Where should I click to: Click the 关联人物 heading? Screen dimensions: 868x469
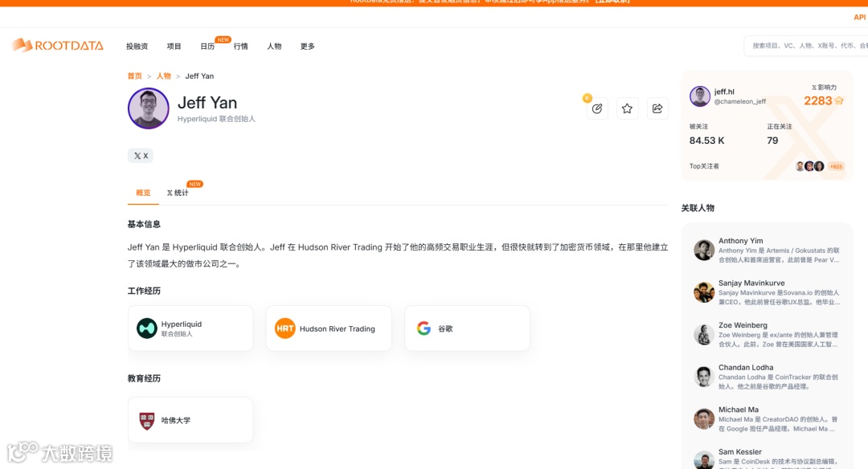click(x=698, y=208)
